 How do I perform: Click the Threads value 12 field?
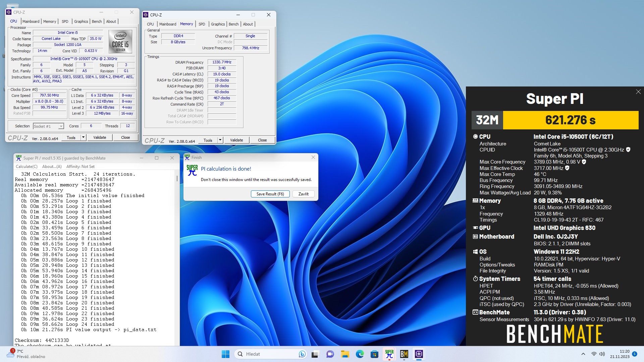pos(128,126)
